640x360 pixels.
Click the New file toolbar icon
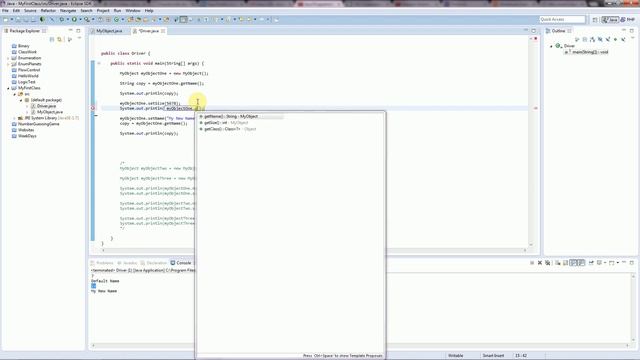click(6, 20)
